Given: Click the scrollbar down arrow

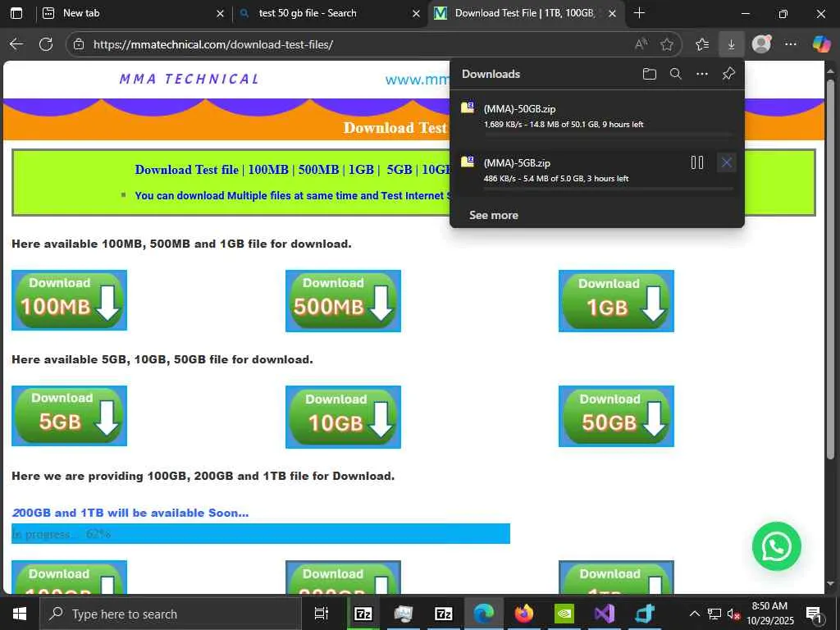Looking at the screenshot, I should (830, 583).
